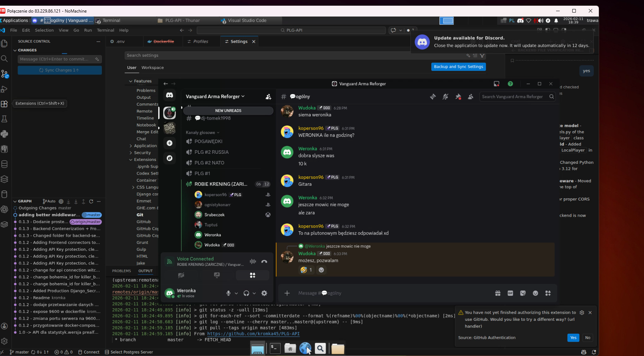Open Vanguard Arma Reforger server dropdown
Viewport: 644px width, 356px height.
215,97
